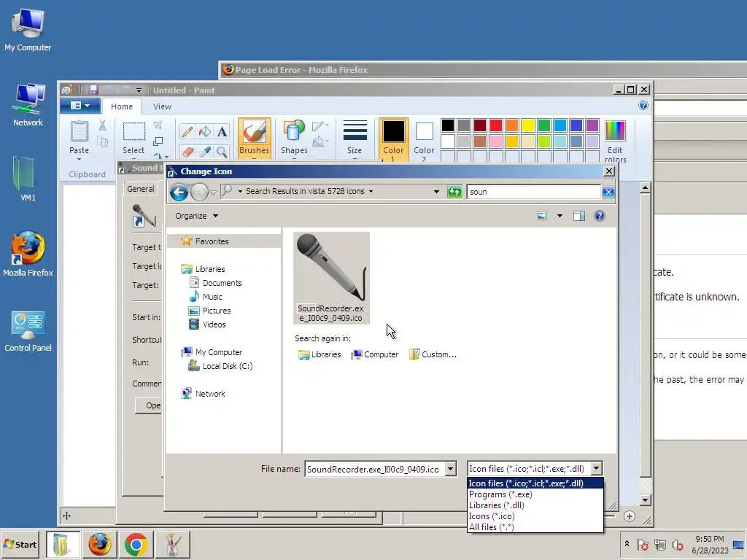Select the Color picker eyedropper in Paint
Viewport: 747px width, 560px height.
205,152
